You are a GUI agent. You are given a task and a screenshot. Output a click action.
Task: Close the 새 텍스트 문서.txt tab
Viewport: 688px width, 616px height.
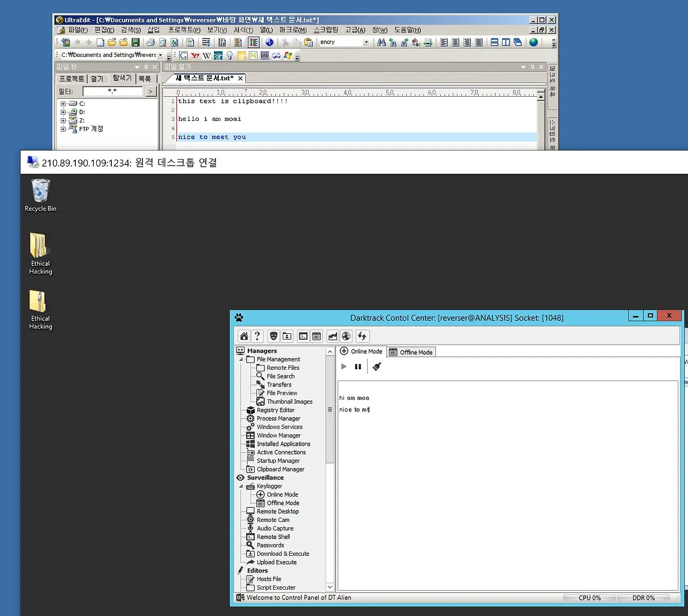(240, 78)
